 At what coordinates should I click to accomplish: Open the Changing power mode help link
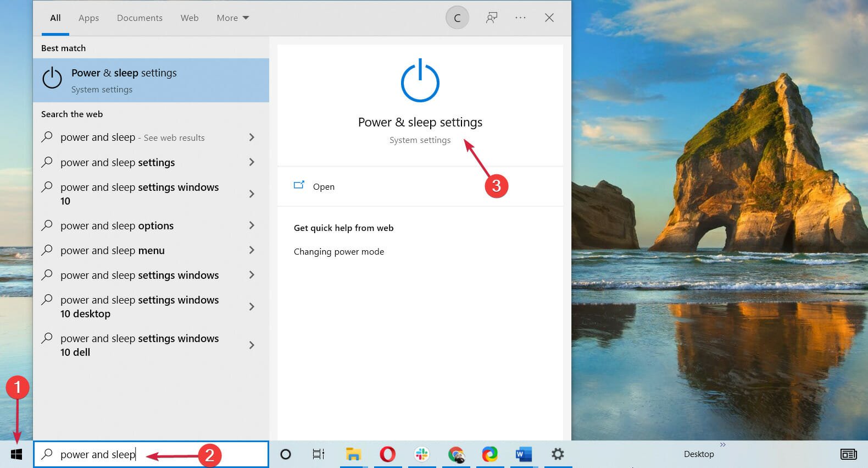tap(339, 251)
